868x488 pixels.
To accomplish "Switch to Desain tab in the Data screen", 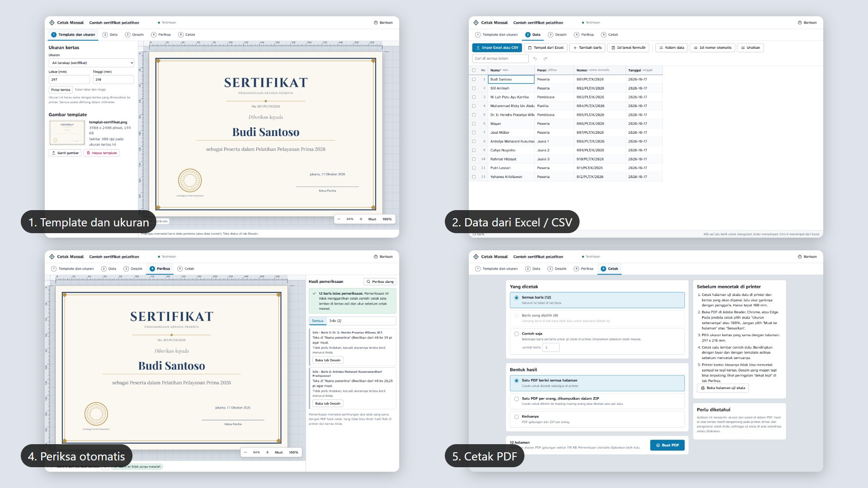I will point(557,34).
